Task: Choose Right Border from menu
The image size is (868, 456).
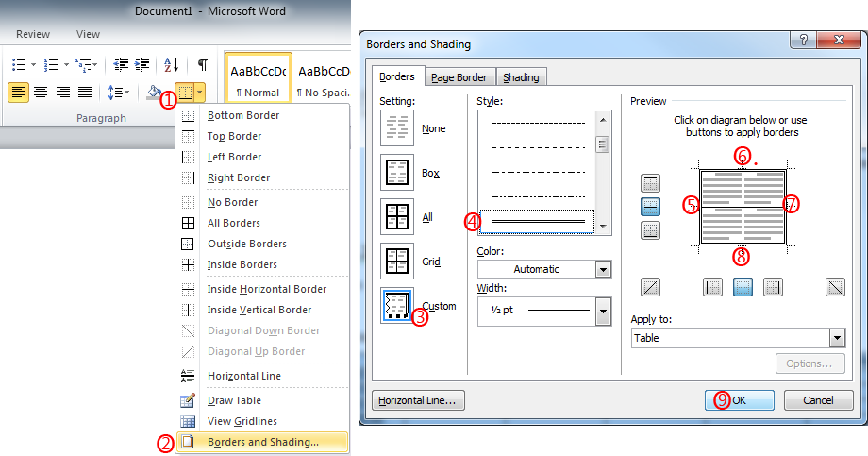Action: pyautogui.click(x=263, y=177)
